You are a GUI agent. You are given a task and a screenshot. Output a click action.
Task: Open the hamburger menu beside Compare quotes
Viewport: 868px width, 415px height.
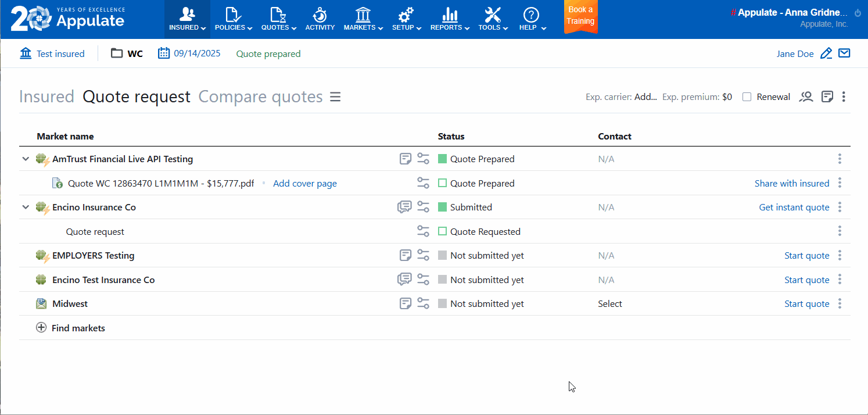[x=335, y=96]
